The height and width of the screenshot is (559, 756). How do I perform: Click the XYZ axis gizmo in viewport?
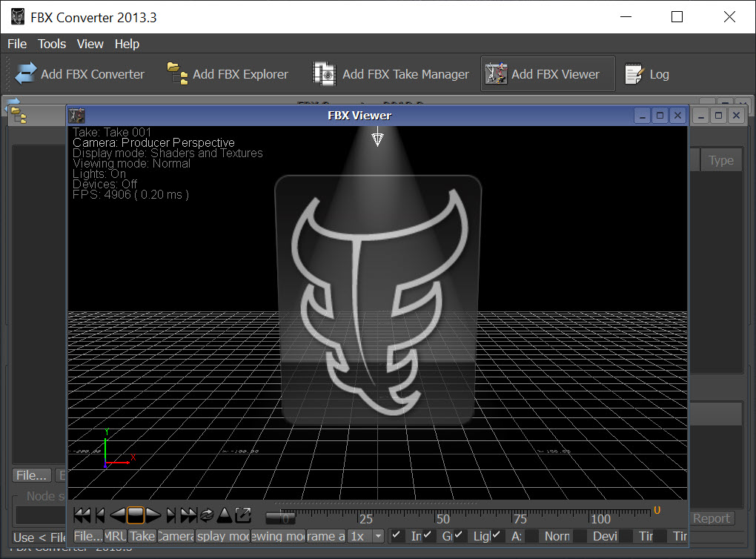tap(118, 449)
